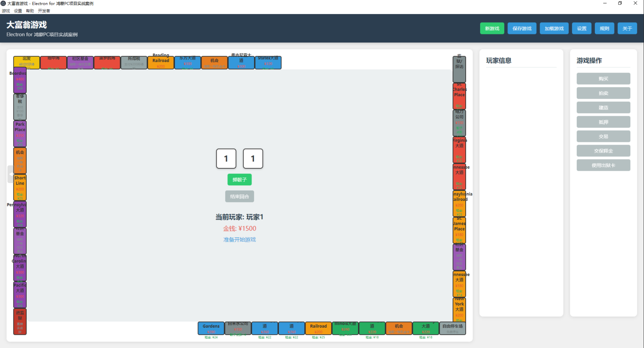Select the 电力公司 utility square
The width and height of the screenshot is (644, 348).
point(459,123)
